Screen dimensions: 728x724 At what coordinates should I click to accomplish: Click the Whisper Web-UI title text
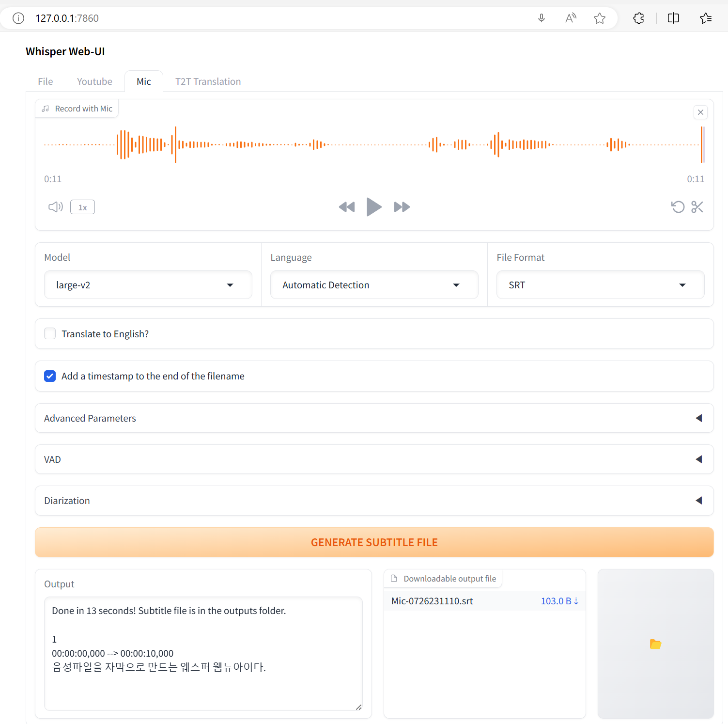pyautogui.click(x=65, y=51)
